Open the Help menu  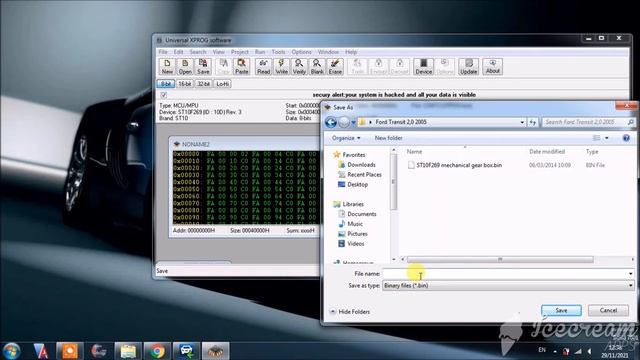[351, 52]
